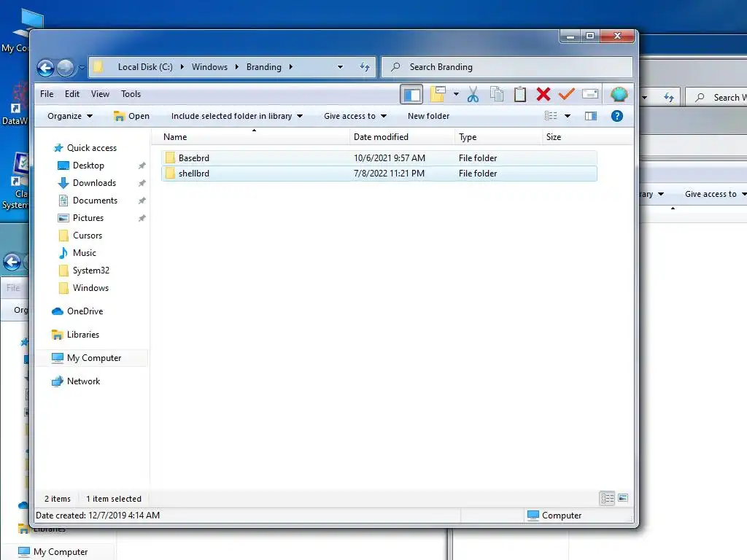
Task: Click back arrow in left background window
Action: tap(12, 262)
